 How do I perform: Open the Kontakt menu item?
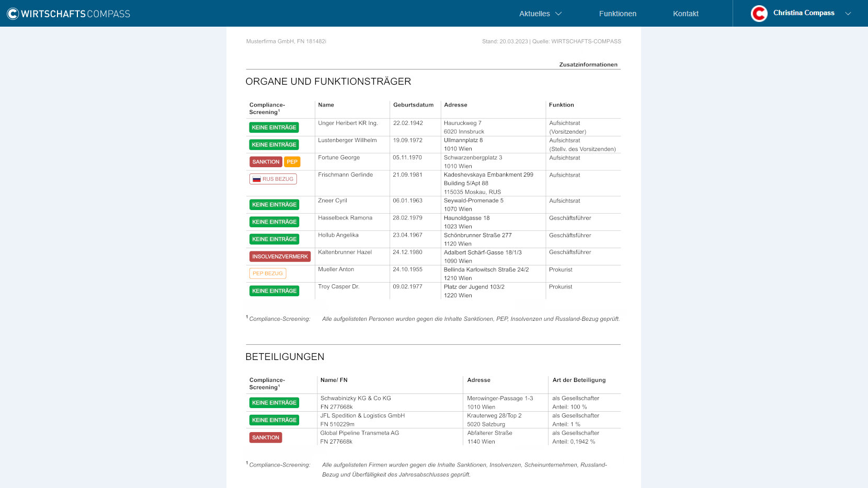coord(686,14)
